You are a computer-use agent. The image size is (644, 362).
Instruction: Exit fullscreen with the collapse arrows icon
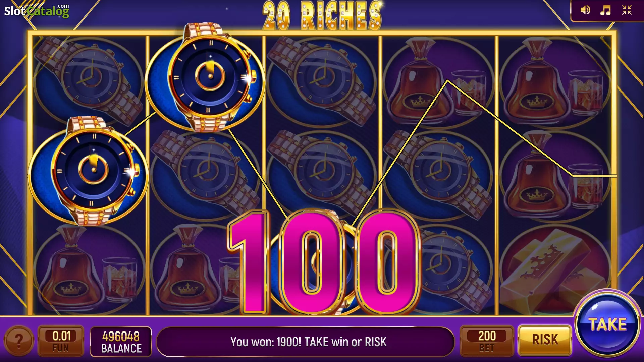click(x=627, y=10)
